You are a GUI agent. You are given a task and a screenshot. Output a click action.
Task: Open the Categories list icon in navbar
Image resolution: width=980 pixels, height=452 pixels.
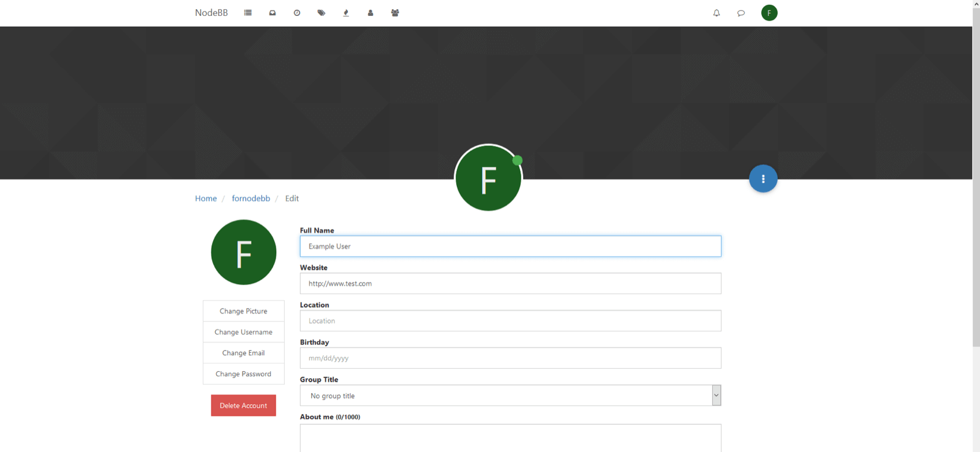247,13
